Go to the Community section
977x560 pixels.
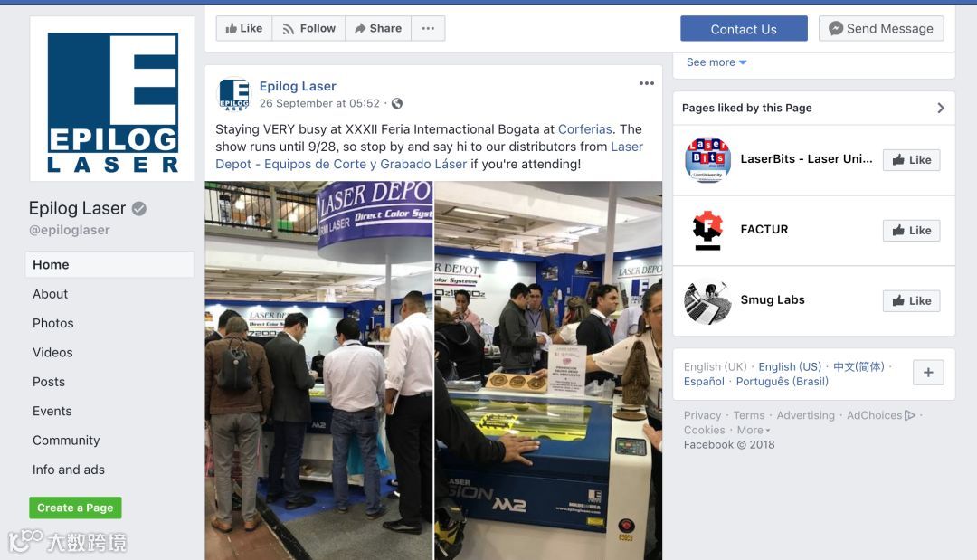66,441
